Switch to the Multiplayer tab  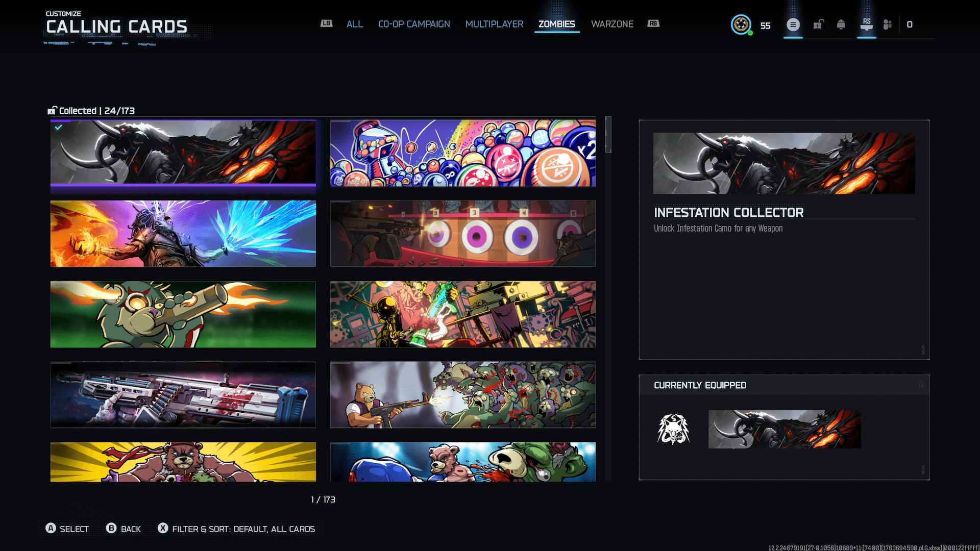point(494,24)
